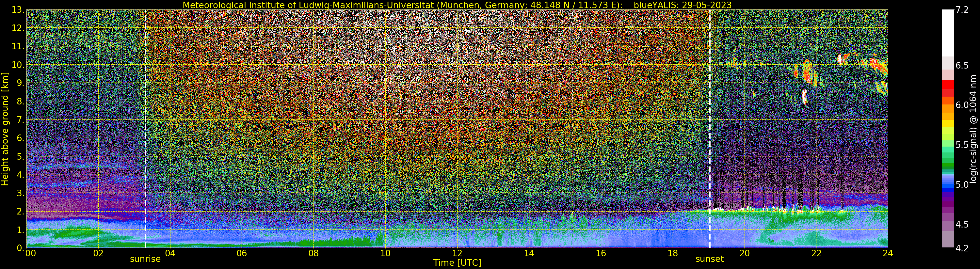Click the time axis tick label '18'

coord(673,253)
